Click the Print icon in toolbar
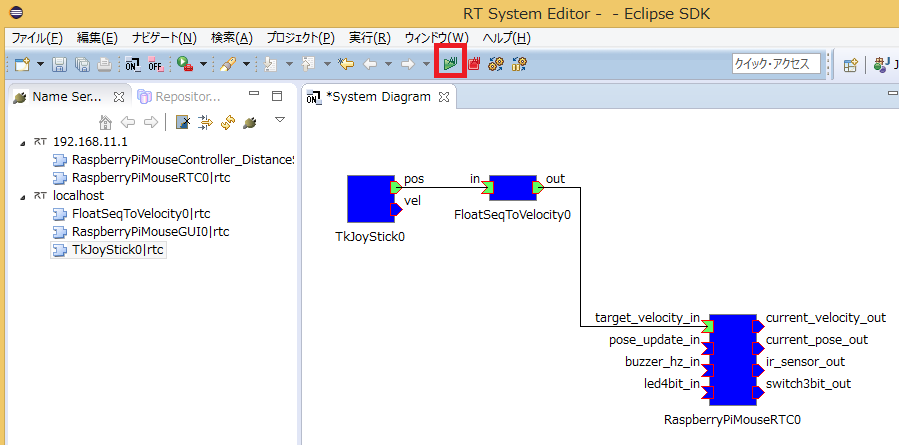Screen dimensions: 899x445 [x=105, y=64]
